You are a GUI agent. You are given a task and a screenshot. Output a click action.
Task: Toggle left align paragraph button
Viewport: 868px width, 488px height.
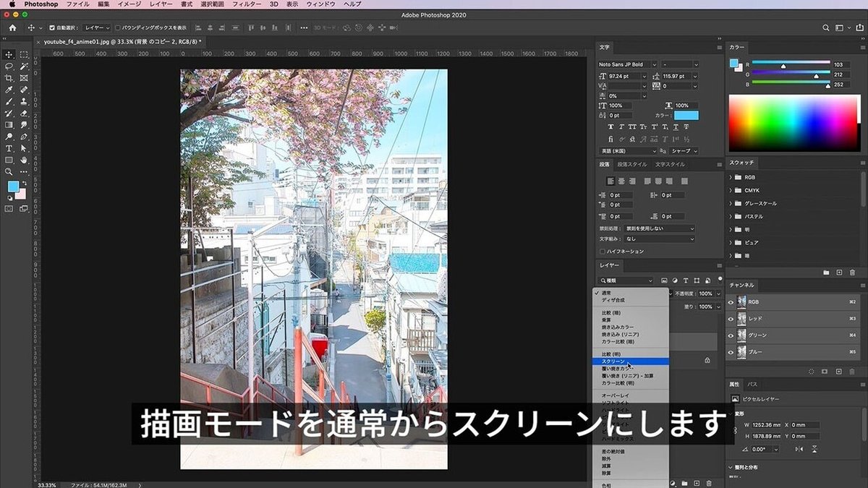click(x=610, y=181)
